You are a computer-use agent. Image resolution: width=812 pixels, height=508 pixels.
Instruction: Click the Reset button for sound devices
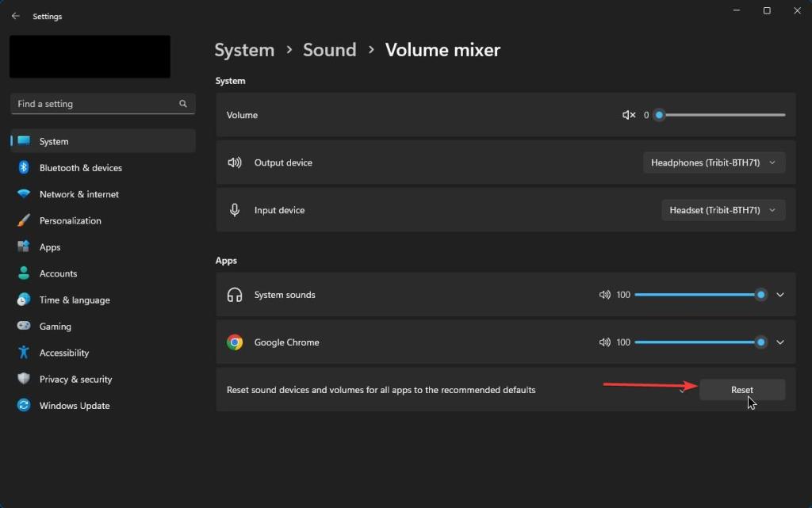tap(741, 389)
